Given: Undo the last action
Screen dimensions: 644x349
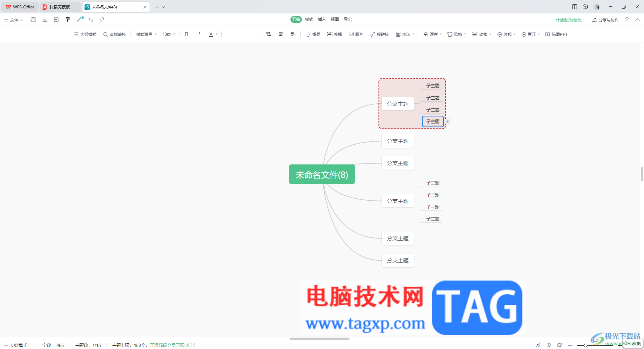Looking at the screenshot, I should point(91,19).
